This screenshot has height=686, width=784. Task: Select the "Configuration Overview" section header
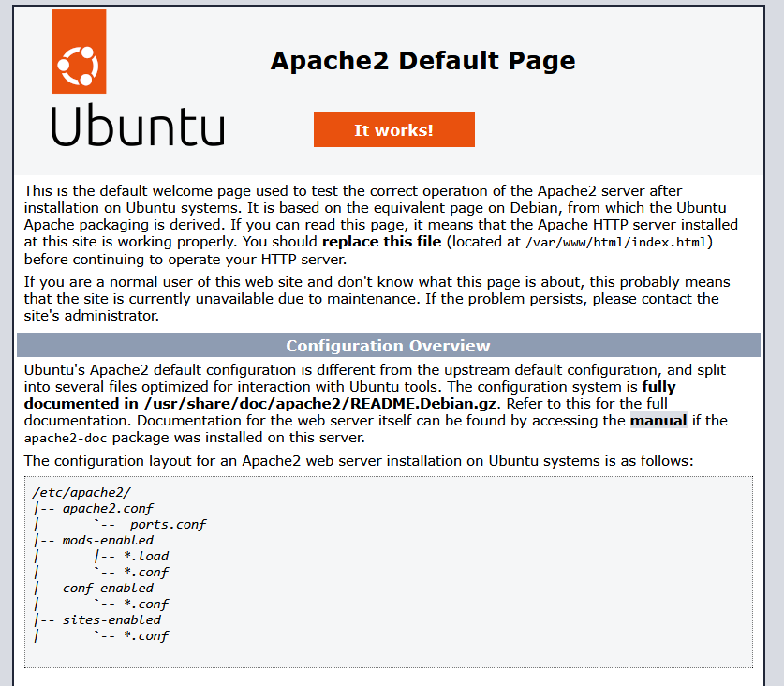click(388, 346)
